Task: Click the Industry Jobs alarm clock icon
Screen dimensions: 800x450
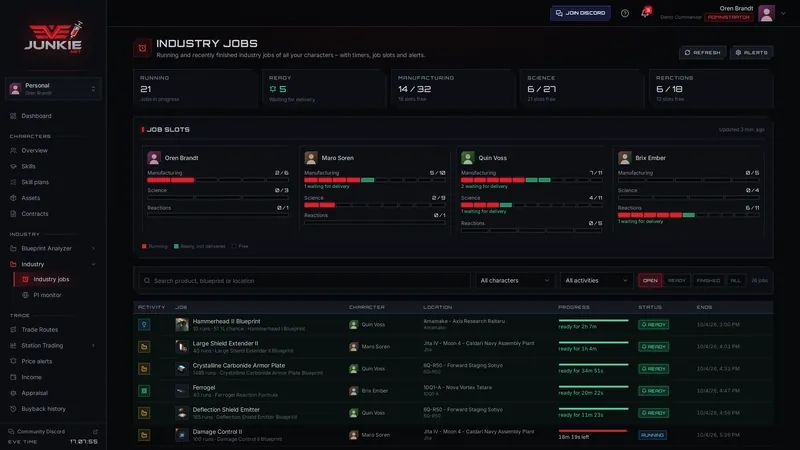Action: 142,48
